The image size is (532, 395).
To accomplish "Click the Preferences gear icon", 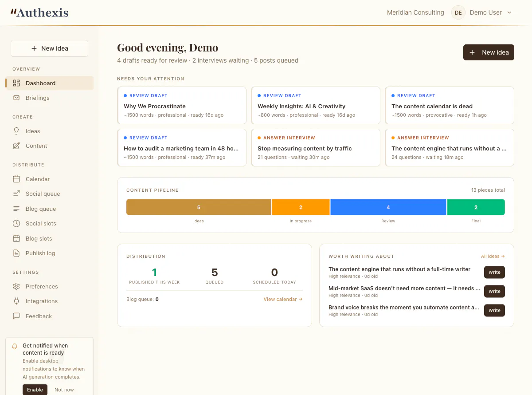I will pyautogui.click(x=16, y=286).
